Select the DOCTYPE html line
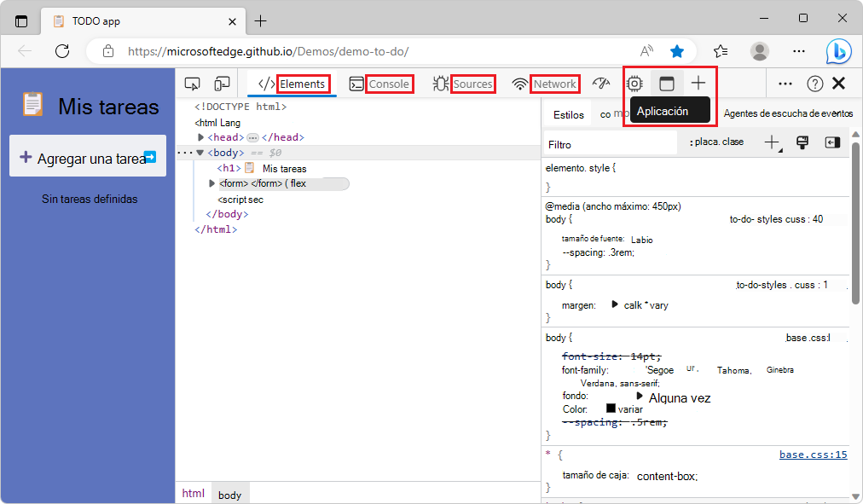This screenshot has width=863, height=504. [x=240, y=107]
